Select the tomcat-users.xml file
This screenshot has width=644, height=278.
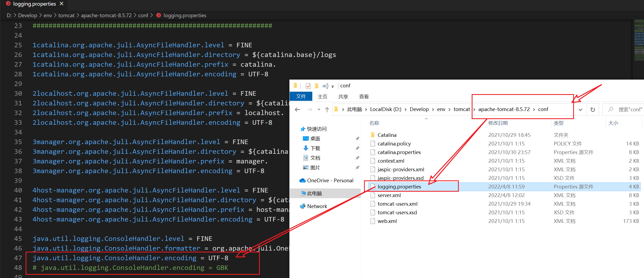coord(397,204)
